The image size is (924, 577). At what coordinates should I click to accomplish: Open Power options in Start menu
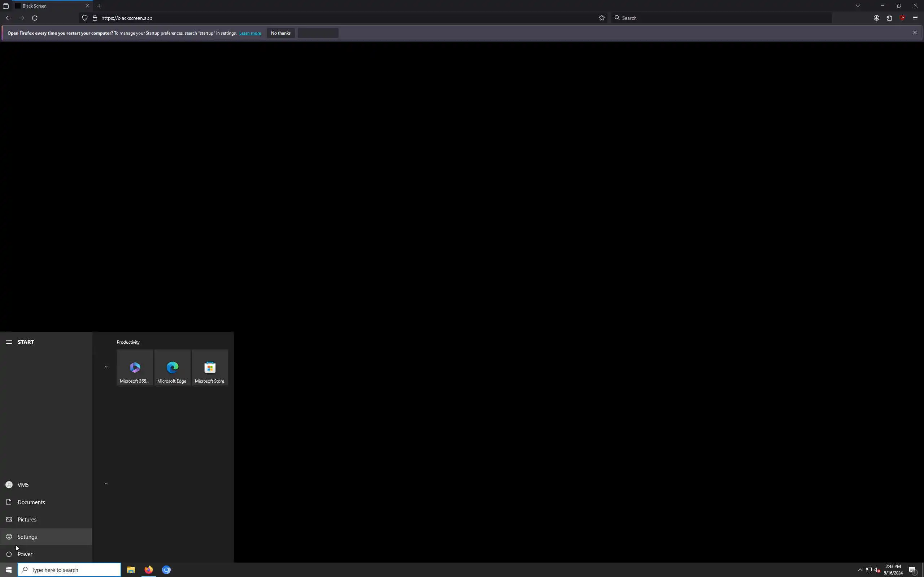click(x=25, y=554)
